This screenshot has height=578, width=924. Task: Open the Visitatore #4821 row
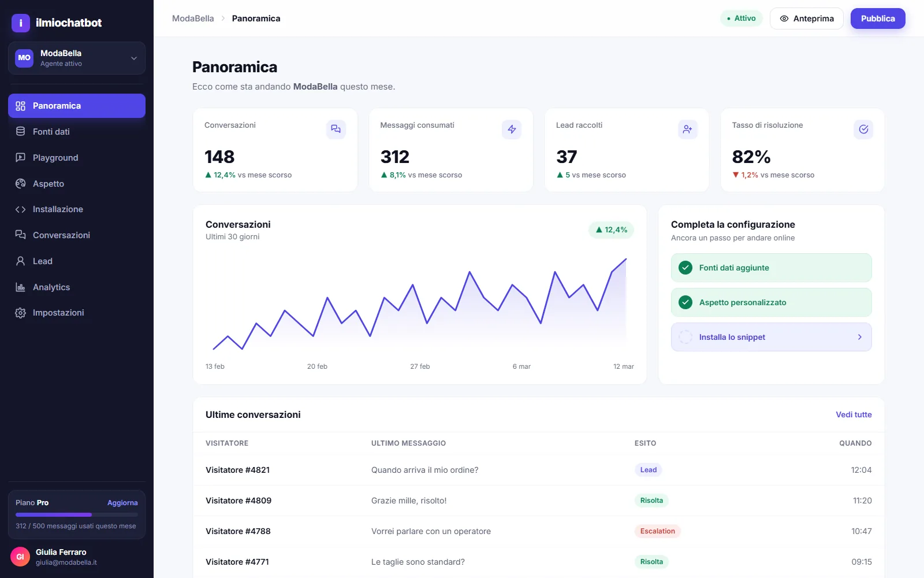539,470
